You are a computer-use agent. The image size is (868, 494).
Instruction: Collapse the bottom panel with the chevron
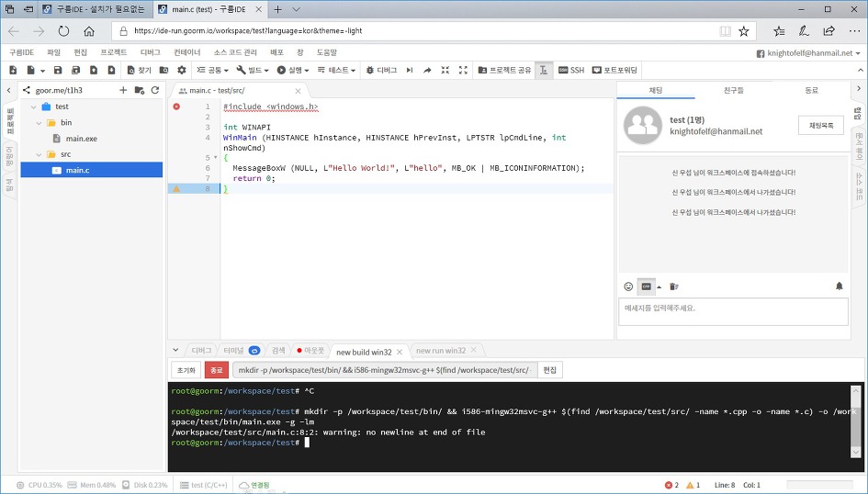[175, 350]
